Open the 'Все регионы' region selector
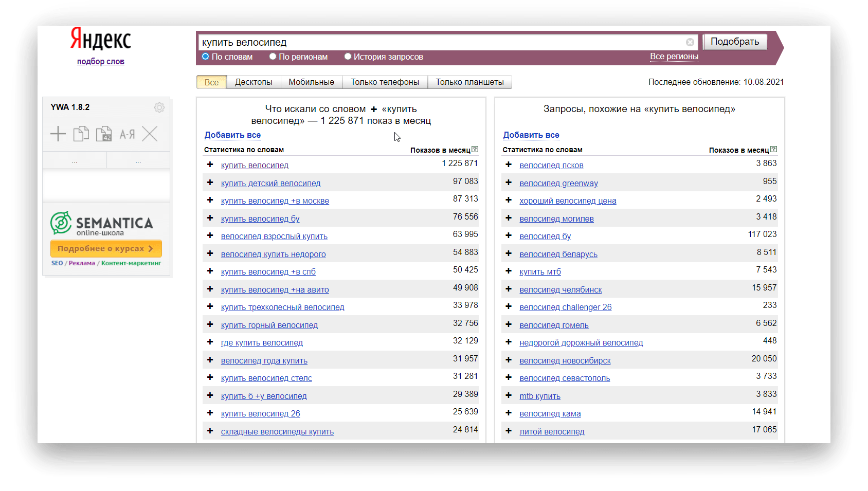 point(674,57)
